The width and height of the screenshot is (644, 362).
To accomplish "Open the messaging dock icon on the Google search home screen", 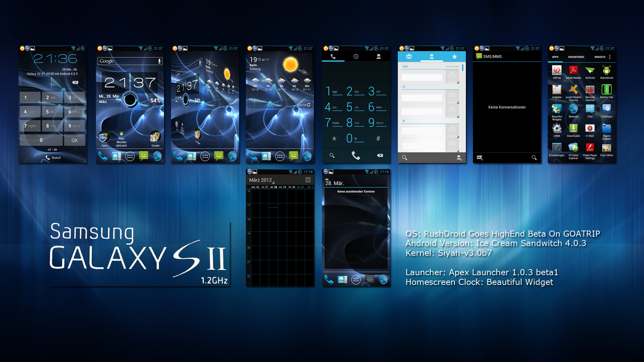I will [x=144, y=156].
